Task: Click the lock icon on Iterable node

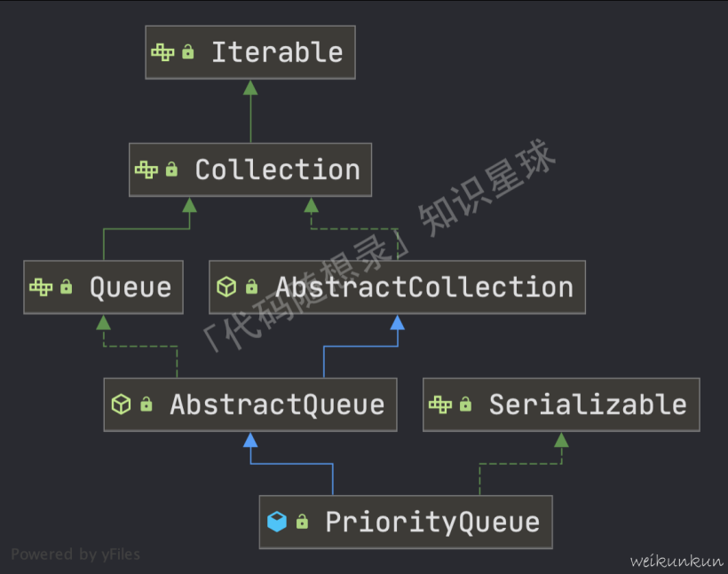Action: click(187, 52)
